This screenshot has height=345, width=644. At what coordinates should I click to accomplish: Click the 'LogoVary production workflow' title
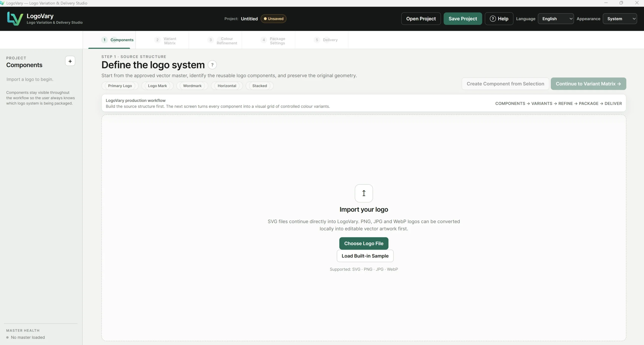tap(136, 100)
